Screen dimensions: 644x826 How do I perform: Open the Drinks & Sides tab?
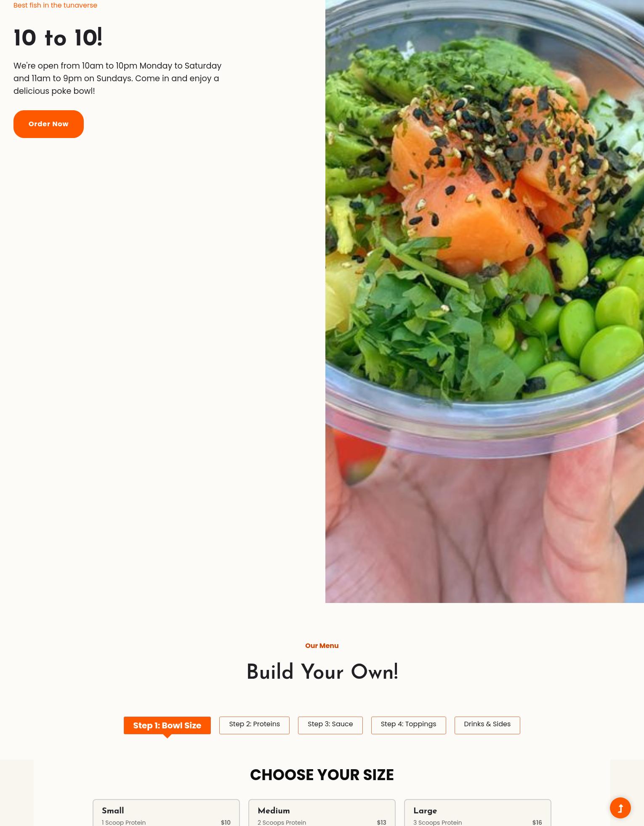tap(487, 725)
